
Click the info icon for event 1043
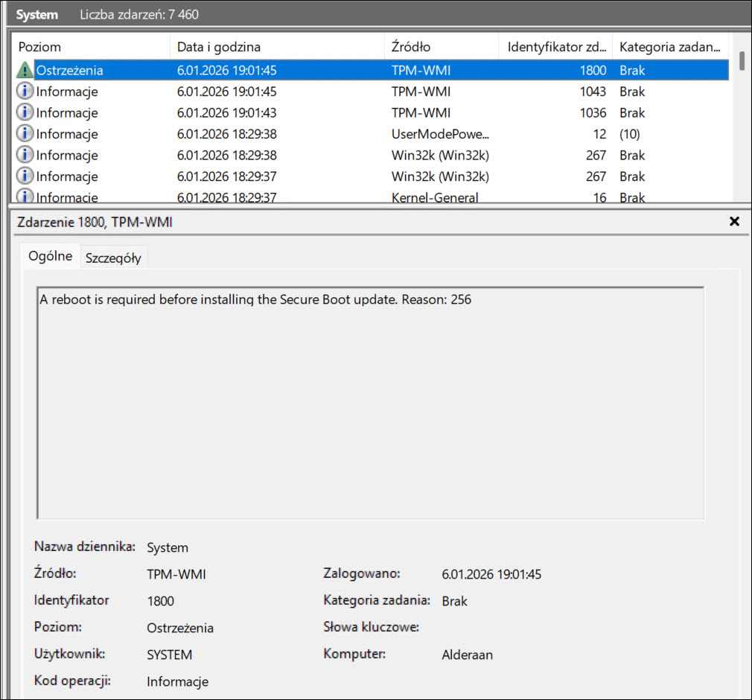[25, 92]
